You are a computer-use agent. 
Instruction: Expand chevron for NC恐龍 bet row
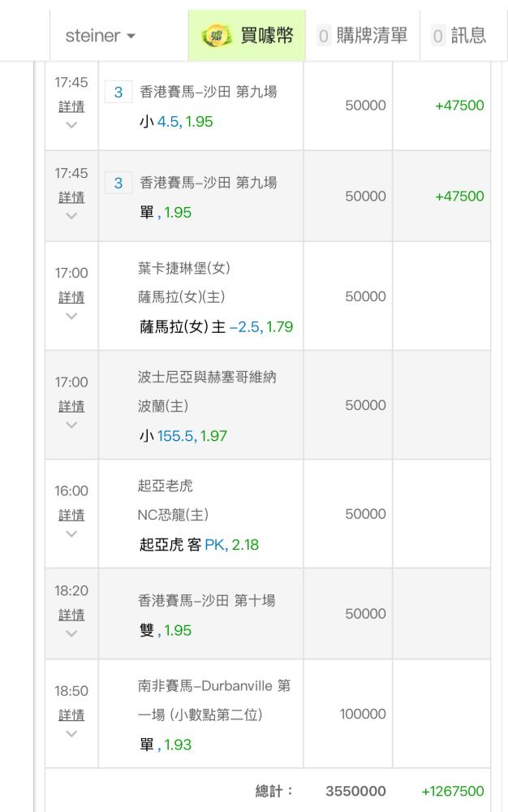point(71,533)
